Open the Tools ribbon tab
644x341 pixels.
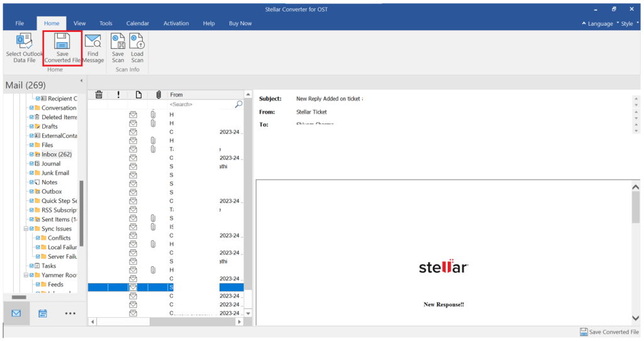pyautogui.click(x=106, y=23)
